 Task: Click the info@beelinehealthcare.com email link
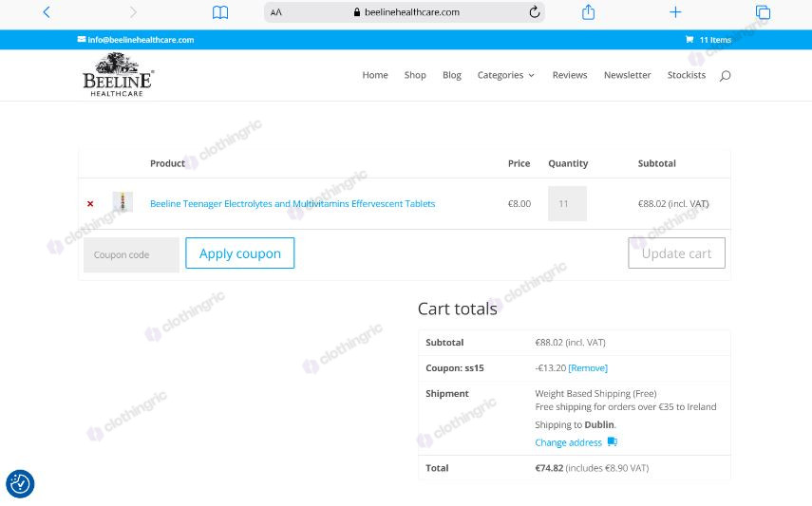pos(141,40)
